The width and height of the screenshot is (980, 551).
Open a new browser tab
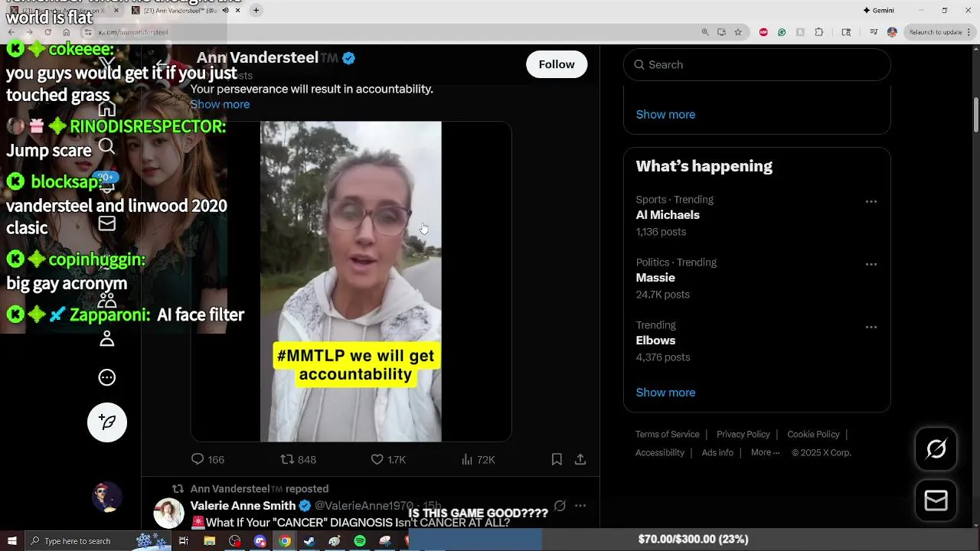256,11
